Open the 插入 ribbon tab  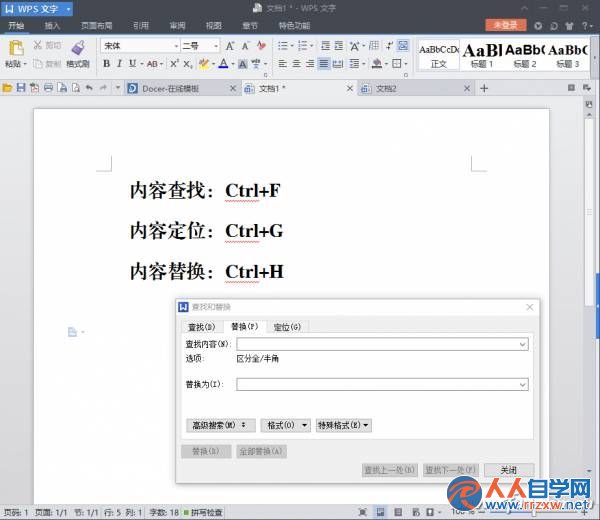click(x=52, y=26)
